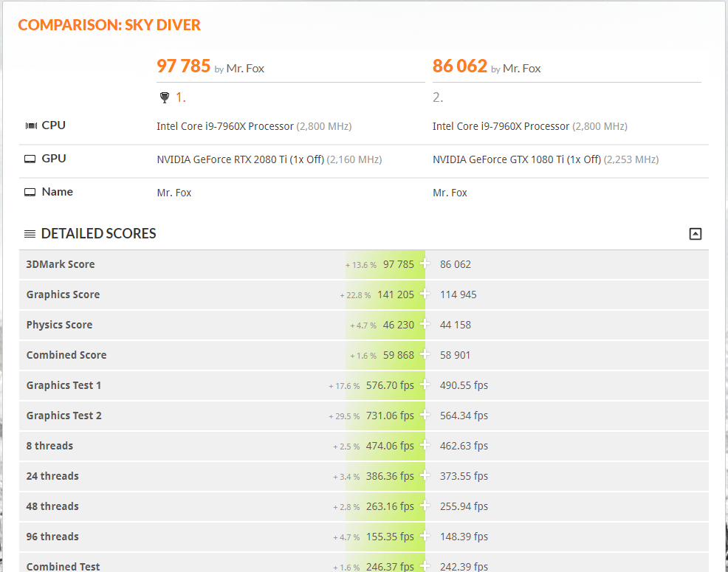Screen dimensions: 728x572
Task: Click the 3DMark Score row label
Action: tap(61, 264)
